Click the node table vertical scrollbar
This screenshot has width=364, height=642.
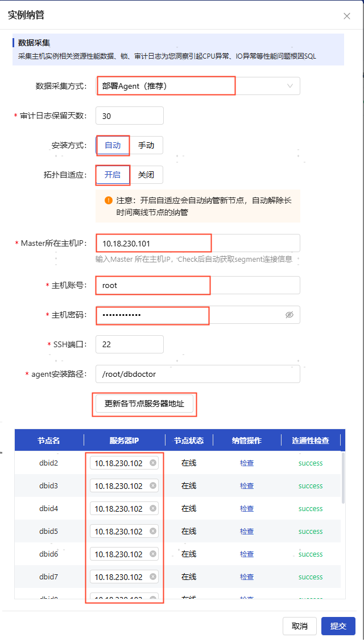click(x=343, y=478)
